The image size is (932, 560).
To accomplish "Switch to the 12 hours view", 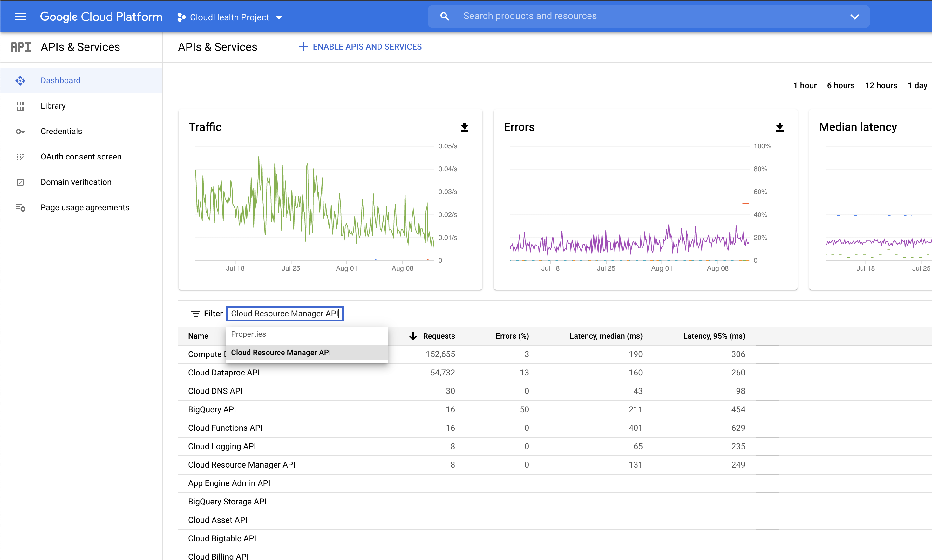I will 881,85.
